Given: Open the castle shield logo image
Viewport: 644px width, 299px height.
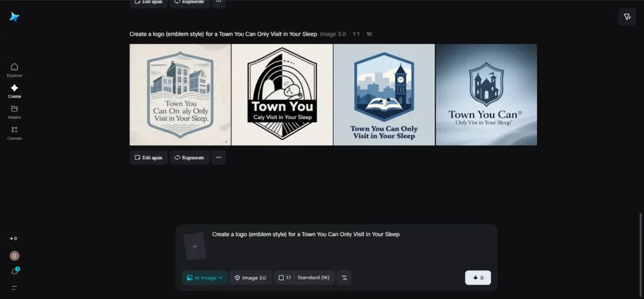Looking at the screenshot, I should pos(486,94).
